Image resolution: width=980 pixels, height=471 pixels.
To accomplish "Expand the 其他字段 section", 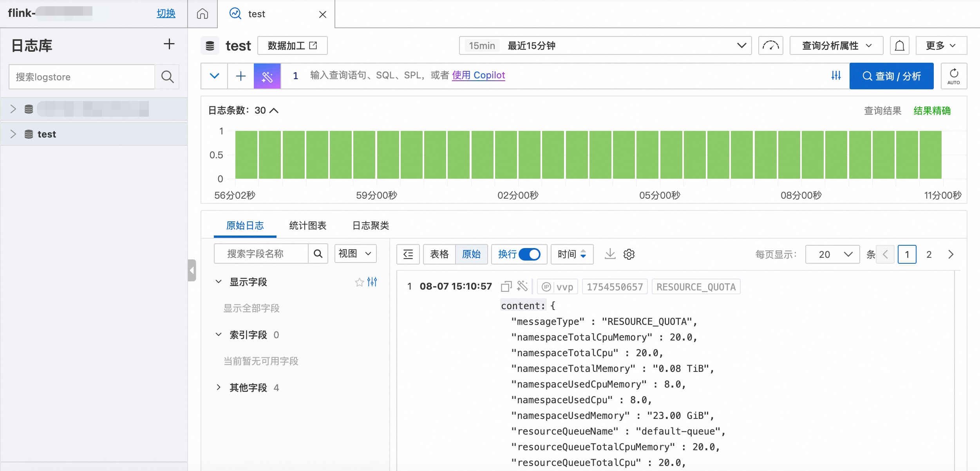I will 219,388.
